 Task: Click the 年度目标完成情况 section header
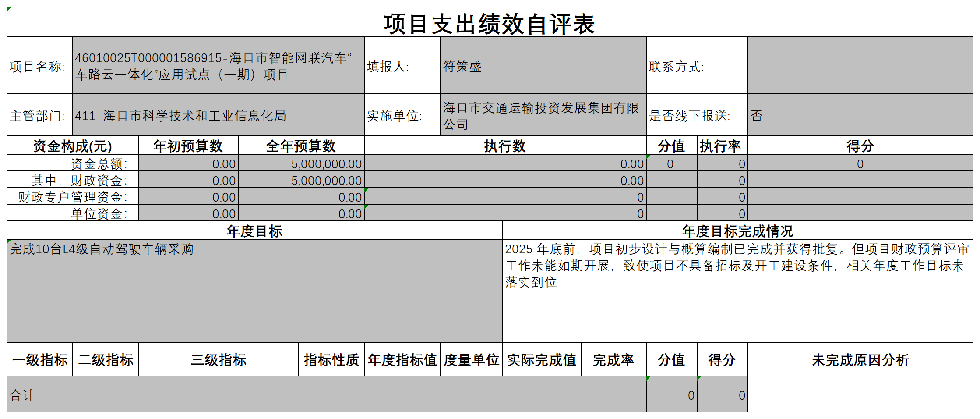click(738, 231)
